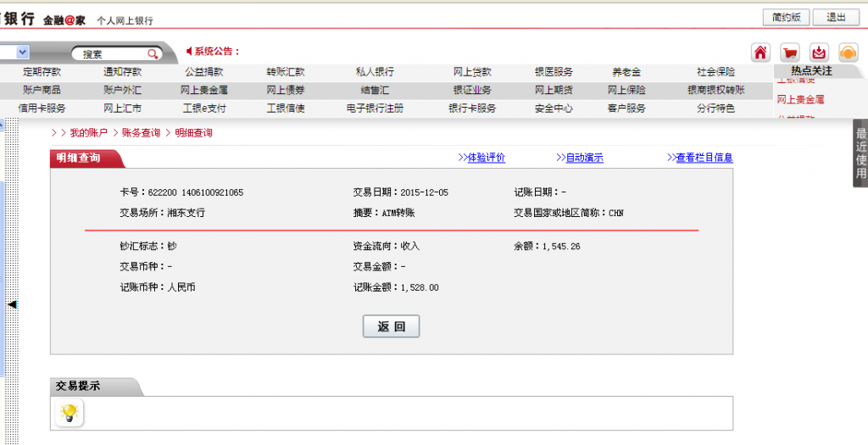This screenshot has height=445, width=868.
Task: Expand the 最近使用 side panel
Action: [x=860, y=154]
